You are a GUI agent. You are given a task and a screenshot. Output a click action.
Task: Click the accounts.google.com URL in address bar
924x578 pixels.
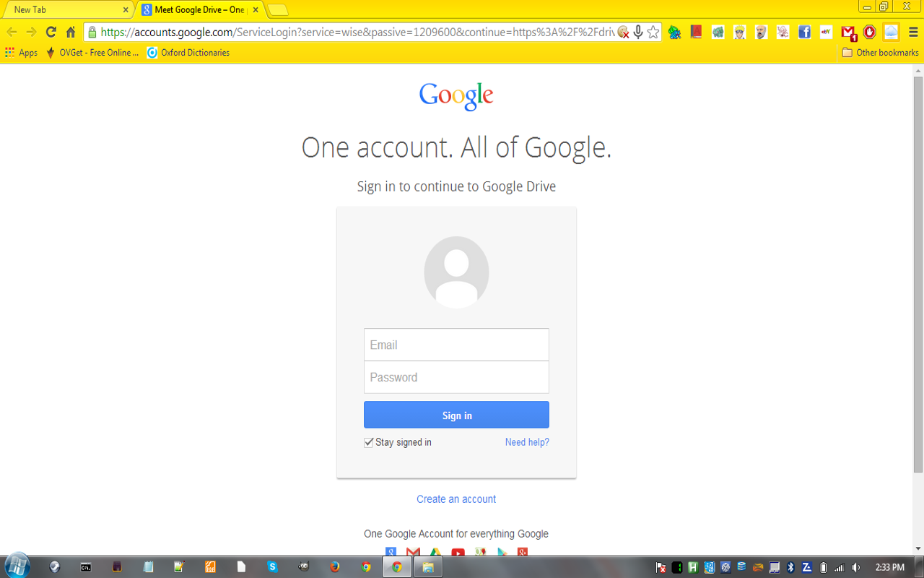click(x=357, y=32)
